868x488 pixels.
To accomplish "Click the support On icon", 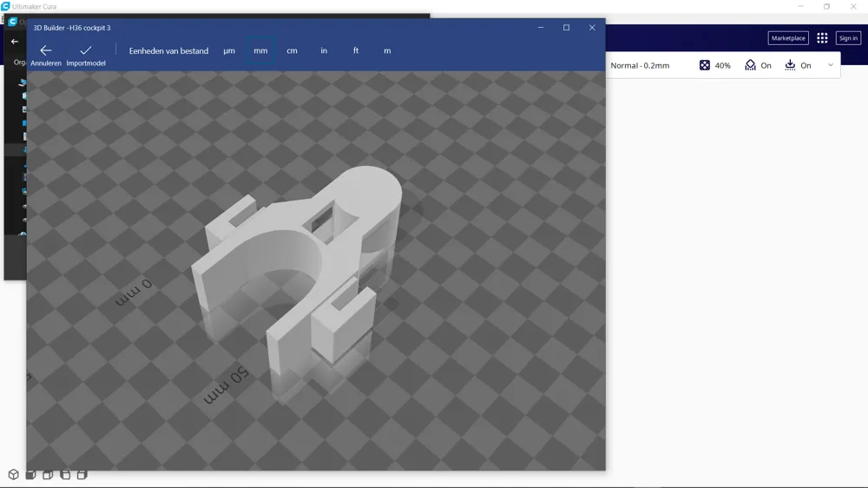I will [751, 65].
